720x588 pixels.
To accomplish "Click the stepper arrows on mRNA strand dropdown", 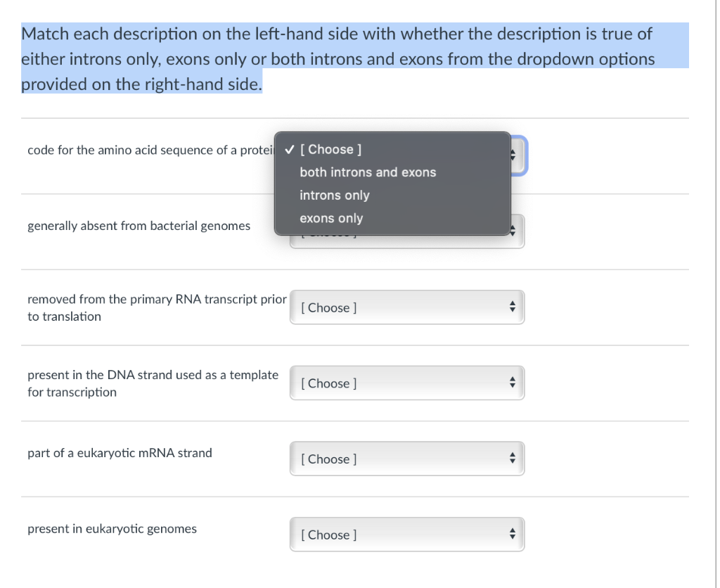I will (x=512, y=458).
